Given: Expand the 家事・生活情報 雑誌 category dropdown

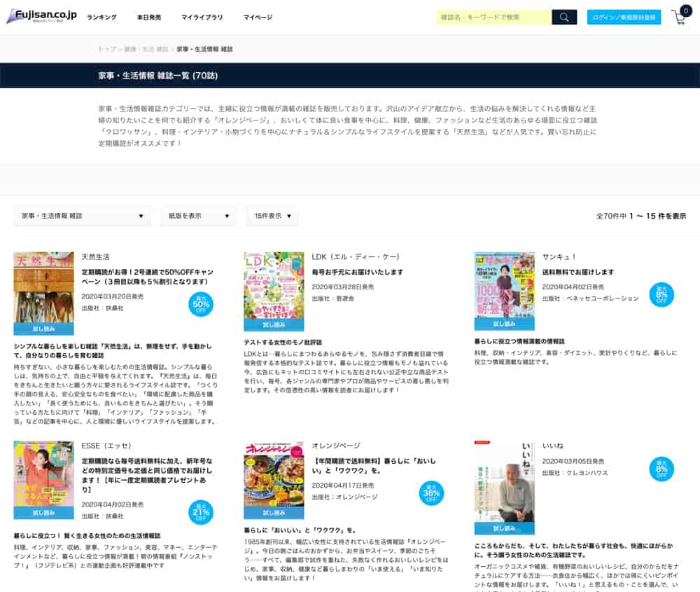Looking at the screenshot, I should (x=82, y=216).
